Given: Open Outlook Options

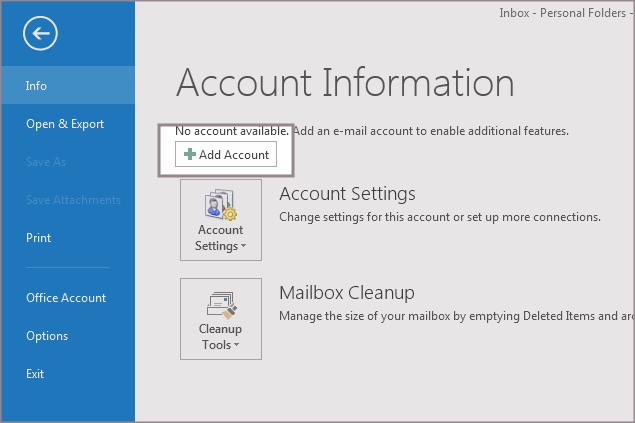Looking at the screenshot, I should point(47,336).
